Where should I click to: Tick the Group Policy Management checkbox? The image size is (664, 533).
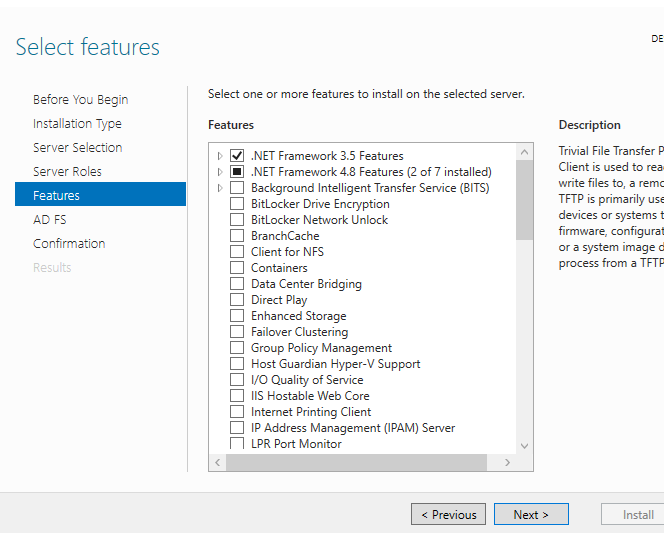[x=237, y=348]
